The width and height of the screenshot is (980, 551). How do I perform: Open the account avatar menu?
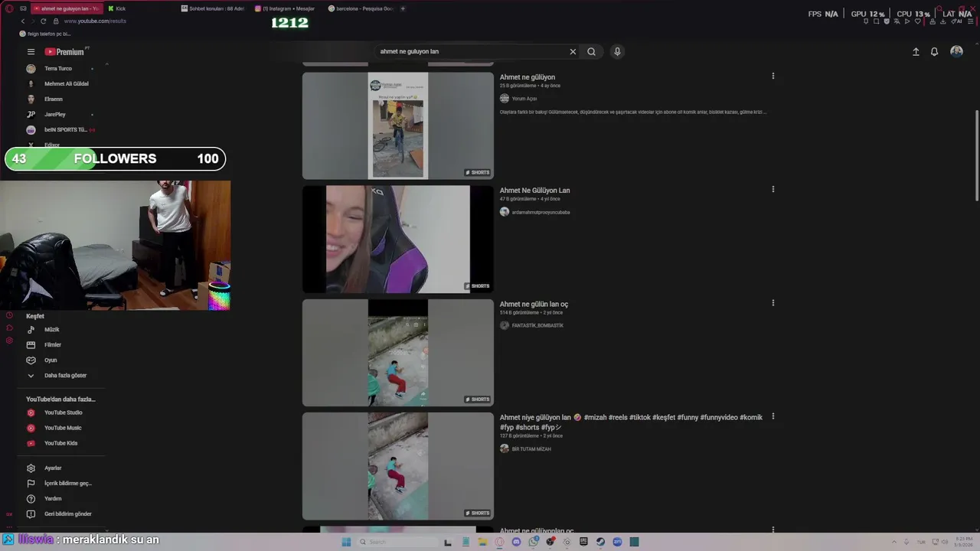(956, 51)
